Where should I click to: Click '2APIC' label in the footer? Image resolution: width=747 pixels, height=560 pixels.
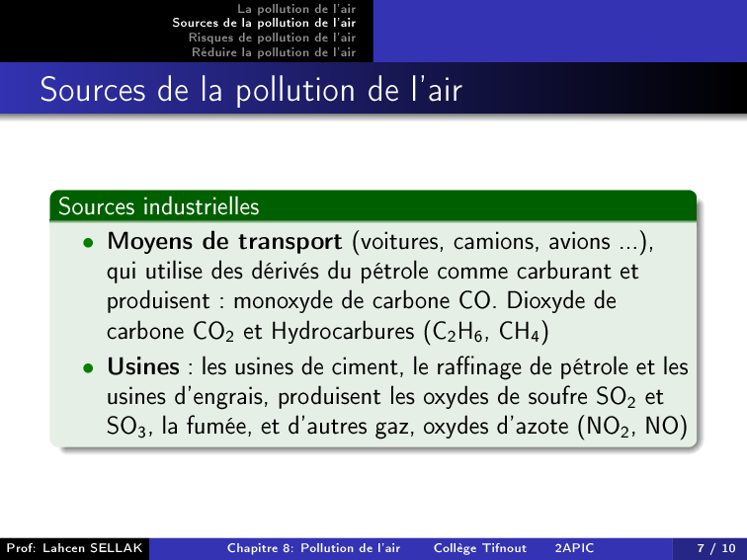[x=574, y=547]
